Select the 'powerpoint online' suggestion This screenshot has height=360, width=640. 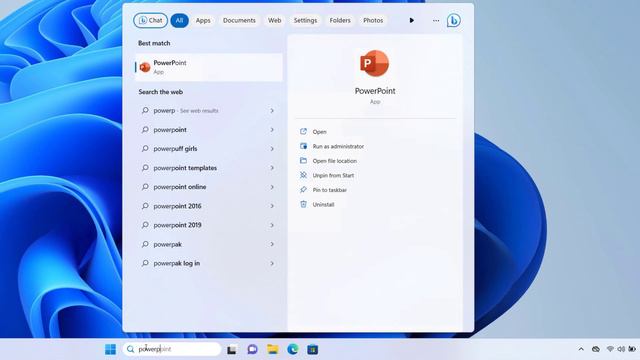click(x=209, y=187)
